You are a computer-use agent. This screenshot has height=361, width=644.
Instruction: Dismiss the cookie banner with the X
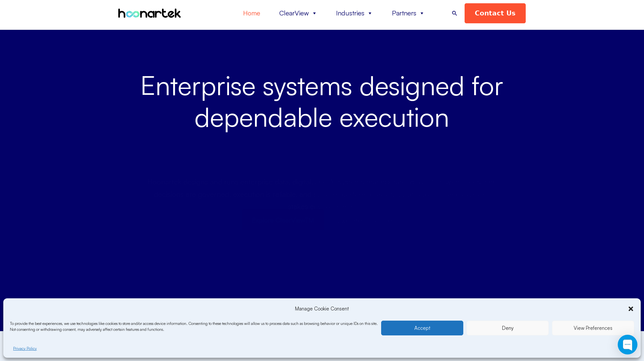click(631, 309)
